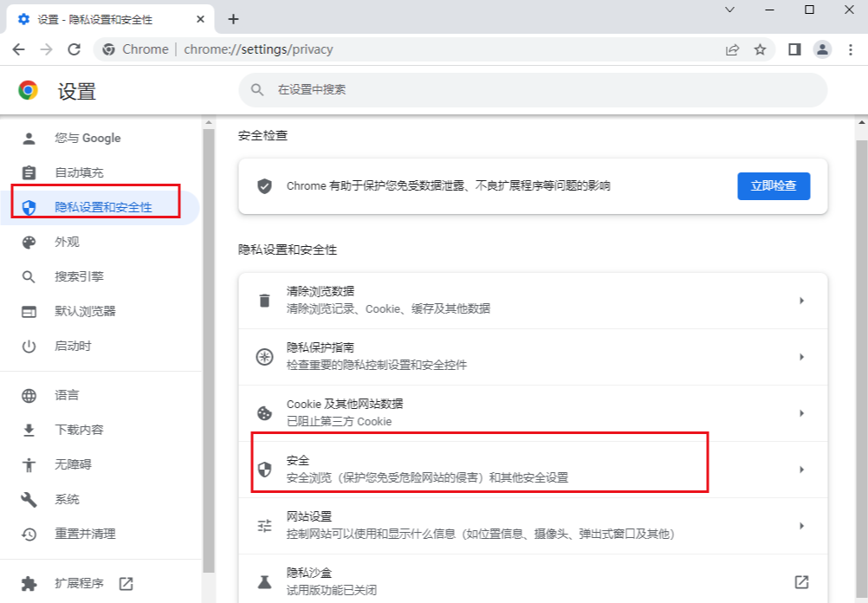Viewport: 868px width, 603px height.
Task: Open 启动时 settings section
Action: click(x=100, y=346)
